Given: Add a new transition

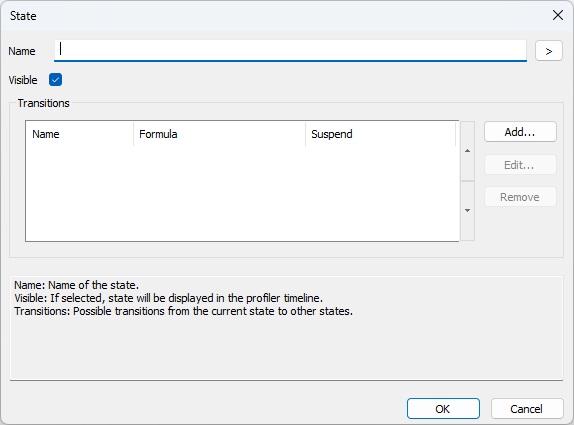Looking at the screenshot, I should tap(520, 132).
